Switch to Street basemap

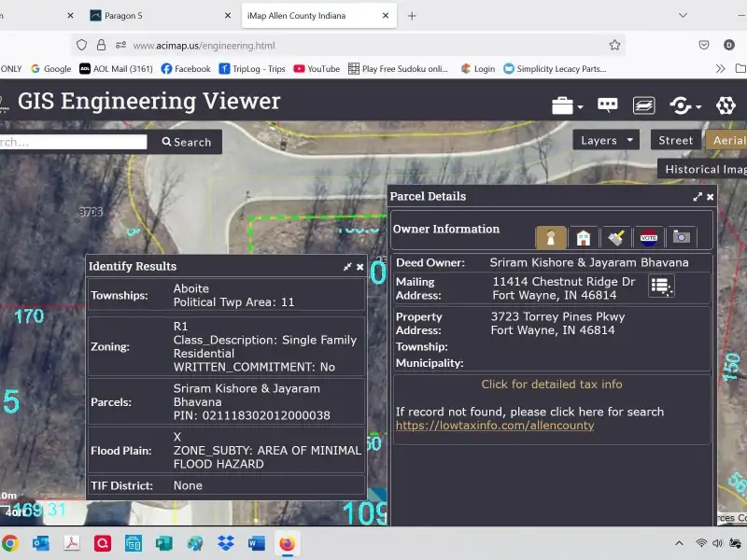[x=675, y=141]
